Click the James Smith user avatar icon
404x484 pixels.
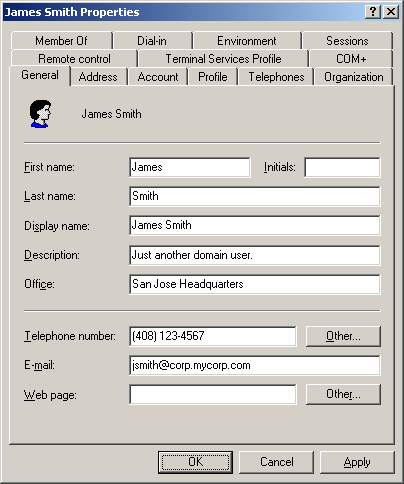point(40,114)
